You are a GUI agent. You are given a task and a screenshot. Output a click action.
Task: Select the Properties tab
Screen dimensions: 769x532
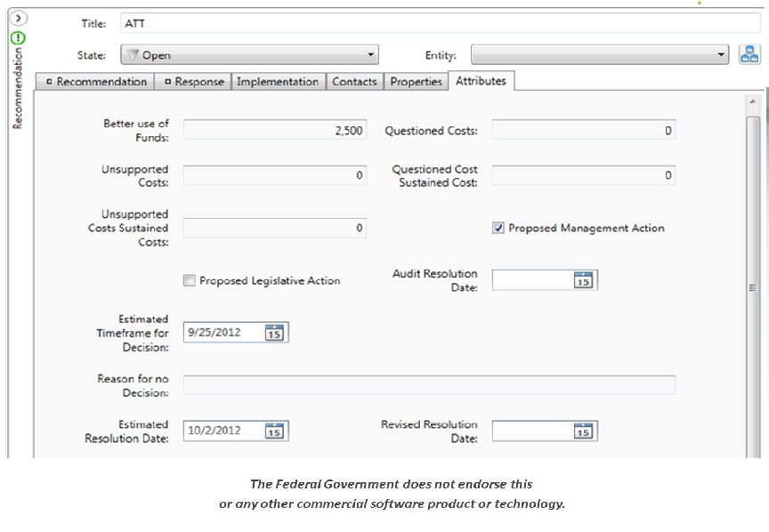pyautogui.click(x=416, y=81)
